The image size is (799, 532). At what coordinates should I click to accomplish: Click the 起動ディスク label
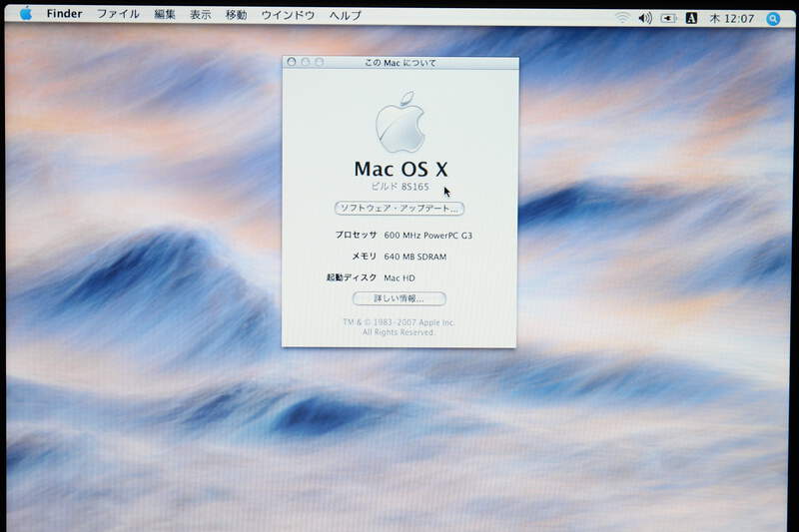coord(352,277)
